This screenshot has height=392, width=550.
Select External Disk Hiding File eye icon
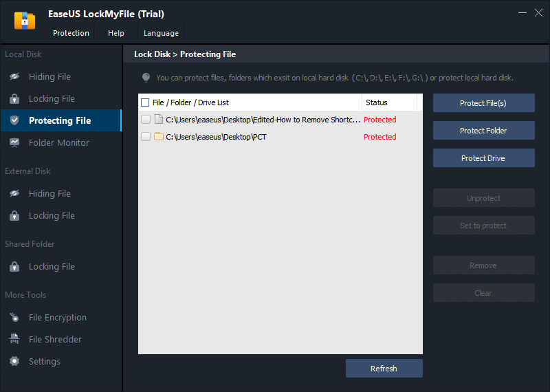(14, 193)
